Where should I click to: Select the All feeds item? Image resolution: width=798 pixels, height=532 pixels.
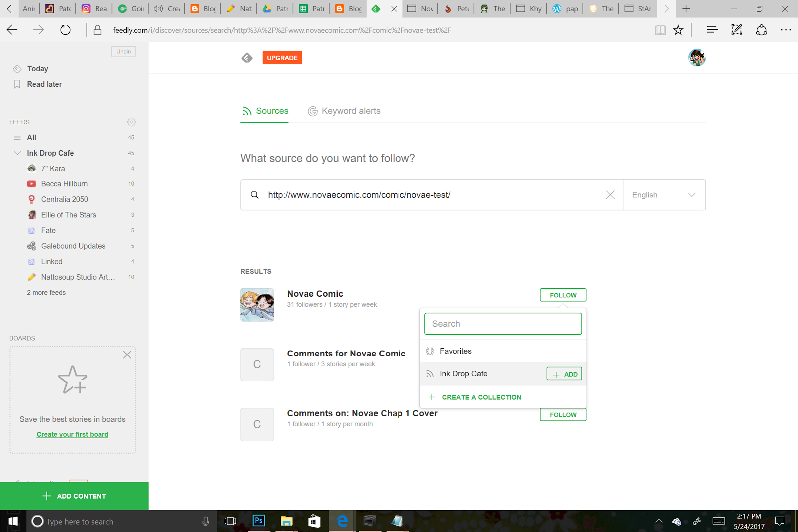click(x=32, y=137)
